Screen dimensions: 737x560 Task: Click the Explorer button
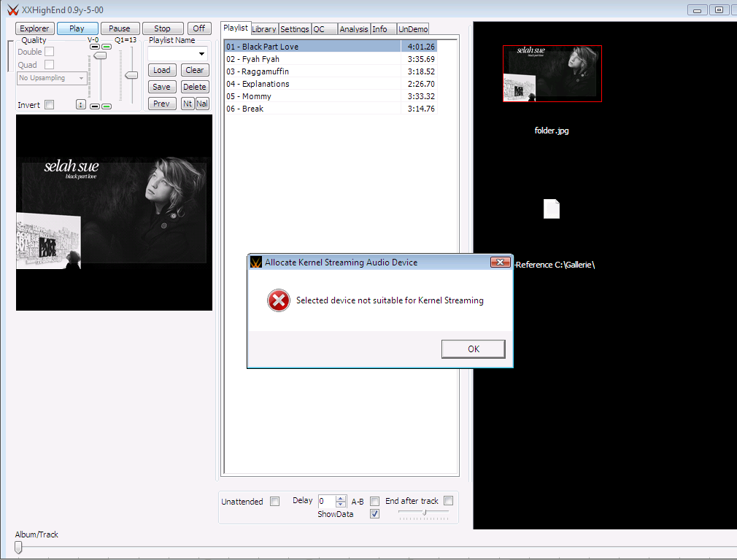coord(35,28)
